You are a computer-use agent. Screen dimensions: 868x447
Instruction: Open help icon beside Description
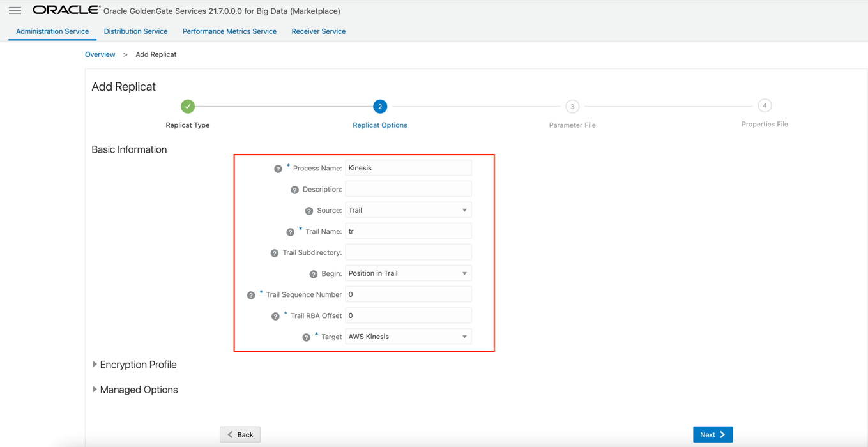(294, 190)
